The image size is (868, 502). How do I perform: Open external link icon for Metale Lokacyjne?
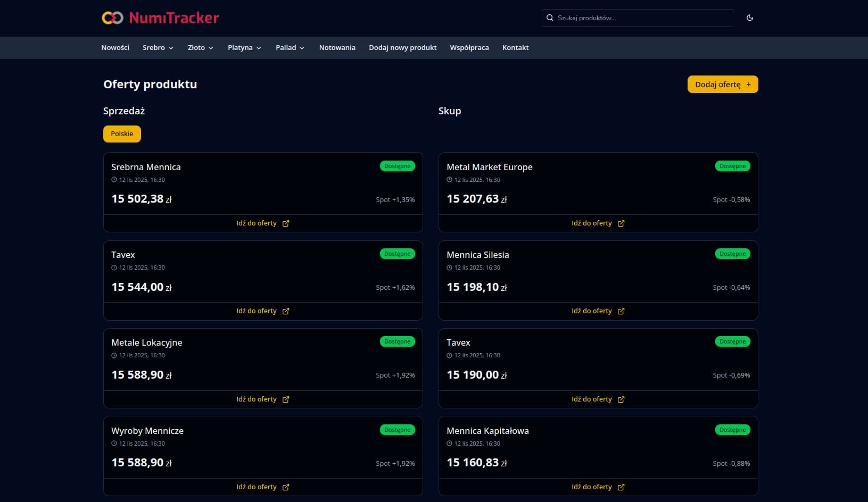click(286, 399)
